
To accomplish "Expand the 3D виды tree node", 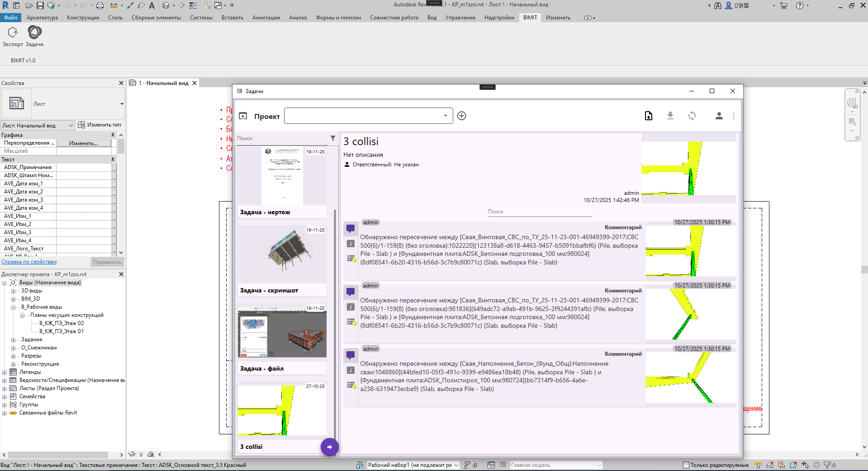I will [14, 291].
